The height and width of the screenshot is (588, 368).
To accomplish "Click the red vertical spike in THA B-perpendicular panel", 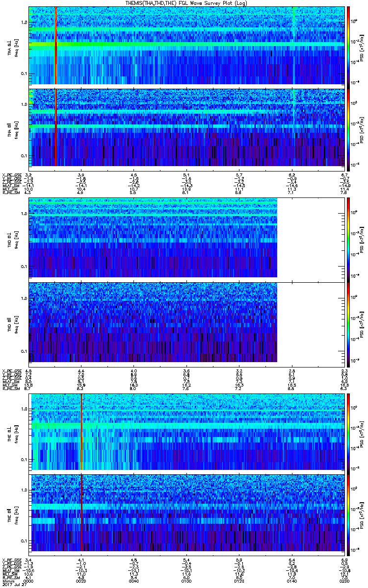I will point(55,46).
